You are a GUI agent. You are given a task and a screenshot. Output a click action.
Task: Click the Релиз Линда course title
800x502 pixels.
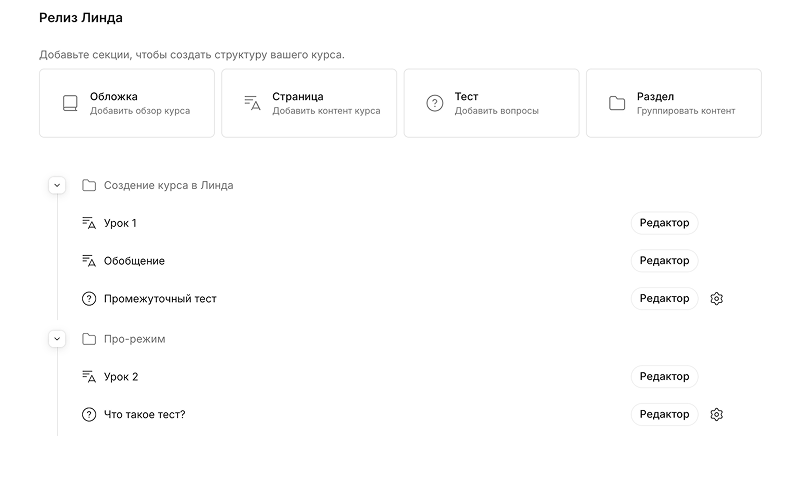(x=81, y=18)
